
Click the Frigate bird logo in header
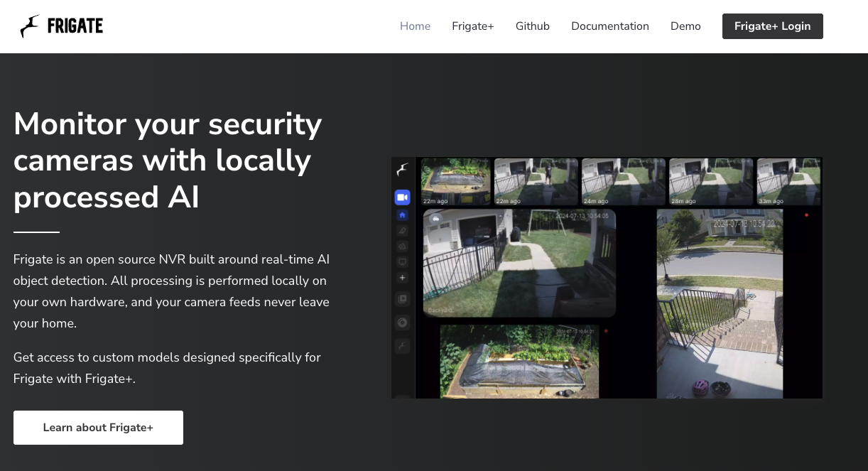click(30, 26)
